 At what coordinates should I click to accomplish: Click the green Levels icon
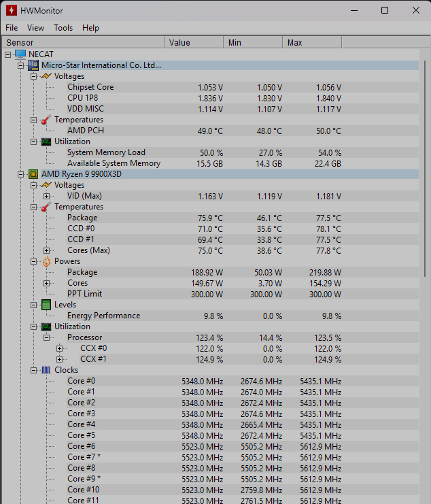(46, 305)
